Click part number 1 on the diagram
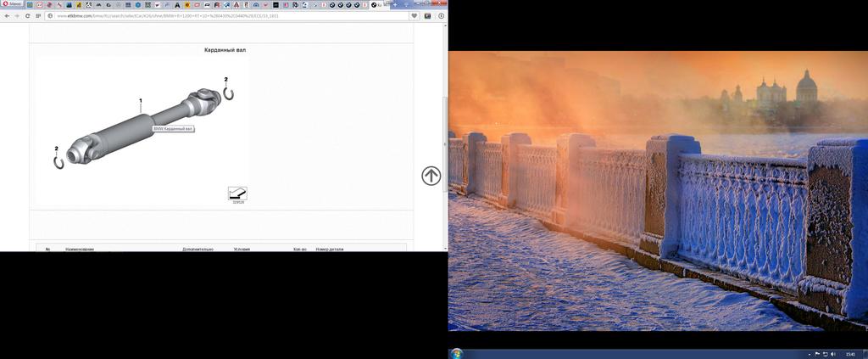The width and height of the screenshot is (868, 359). [141, 101]
